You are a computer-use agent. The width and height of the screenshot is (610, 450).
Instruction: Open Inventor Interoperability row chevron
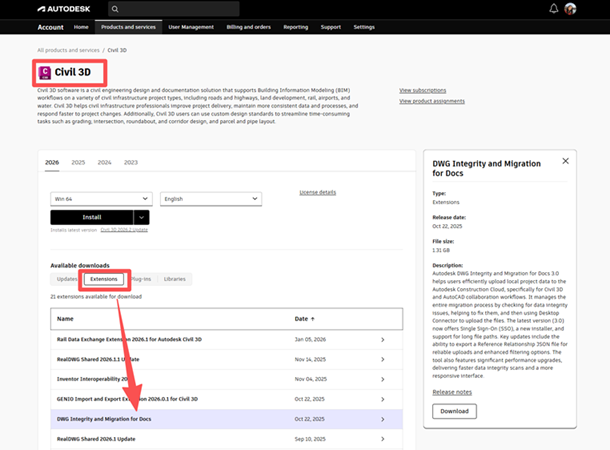pyautogui.click(x=383, y=379)
